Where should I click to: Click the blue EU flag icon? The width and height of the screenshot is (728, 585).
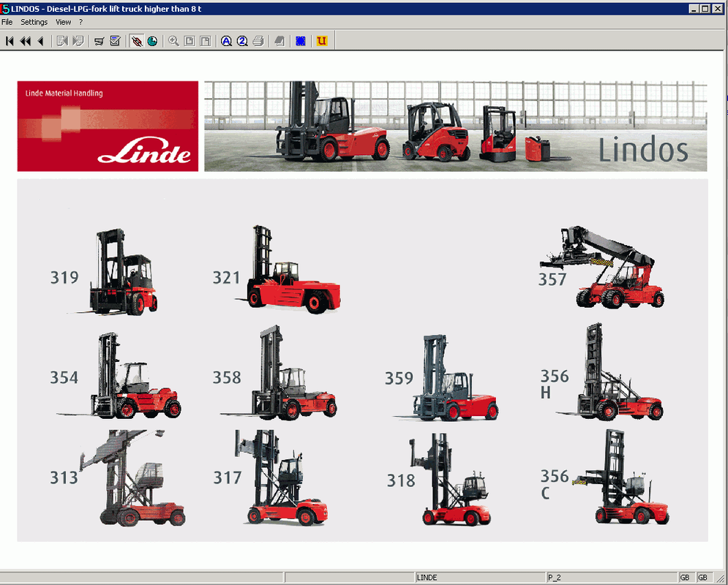point(301,41)
